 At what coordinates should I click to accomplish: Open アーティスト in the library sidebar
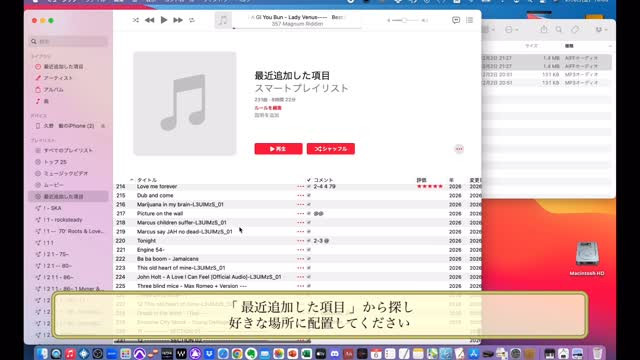click(58, 78)
